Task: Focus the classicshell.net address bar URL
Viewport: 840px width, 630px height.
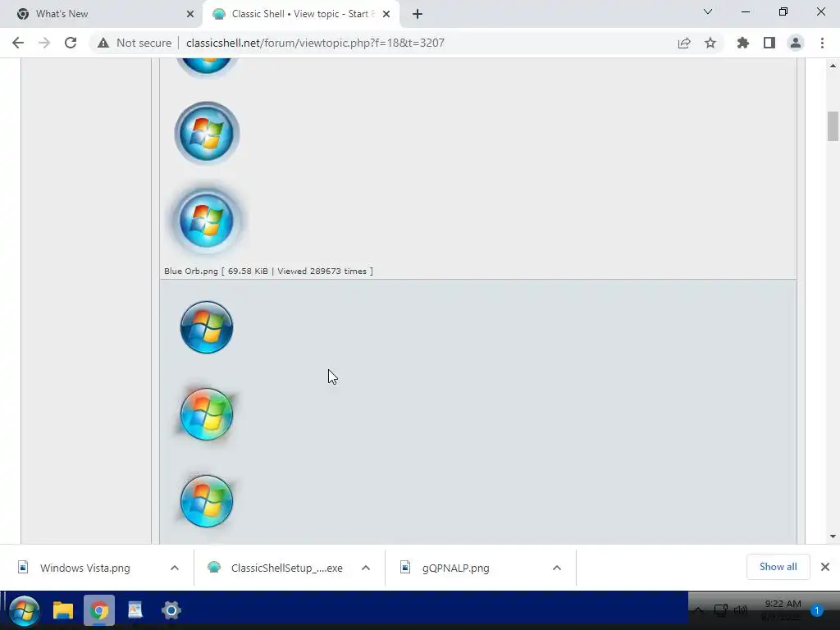Action: pos(315,43)
